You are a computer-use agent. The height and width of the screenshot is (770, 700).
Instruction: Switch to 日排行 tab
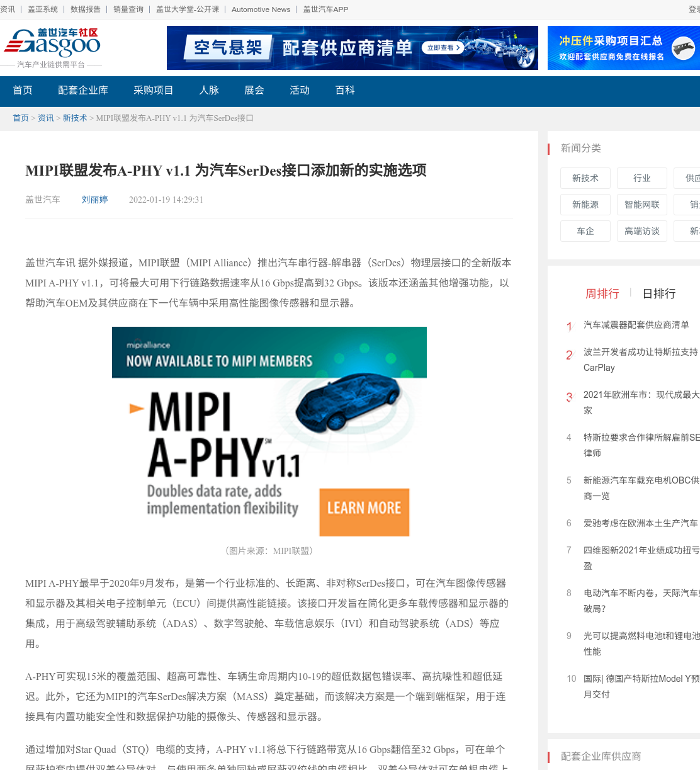tap(659, 293)
